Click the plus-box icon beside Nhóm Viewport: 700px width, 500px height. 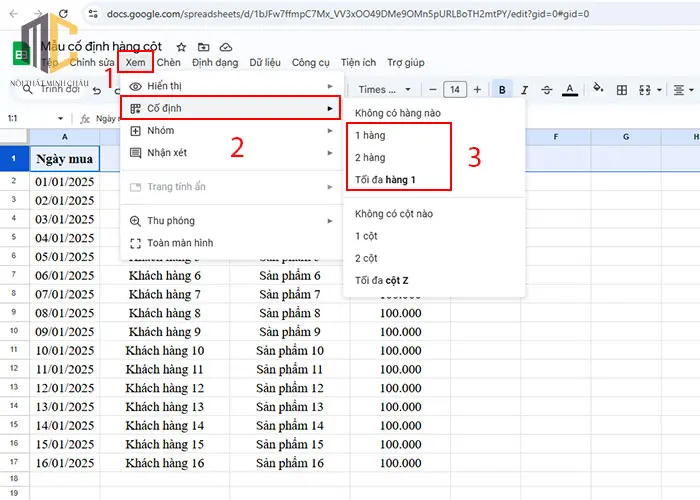coord(135,131)
